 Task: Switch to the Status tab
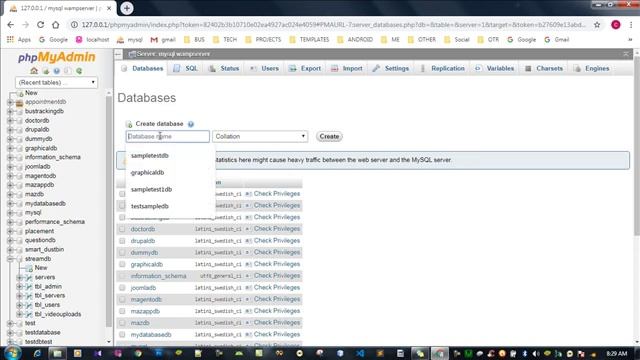coord(224,69)
